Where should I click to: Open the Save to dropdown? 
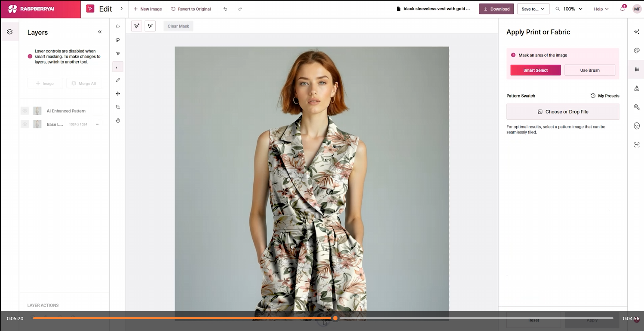pos(533,9)
